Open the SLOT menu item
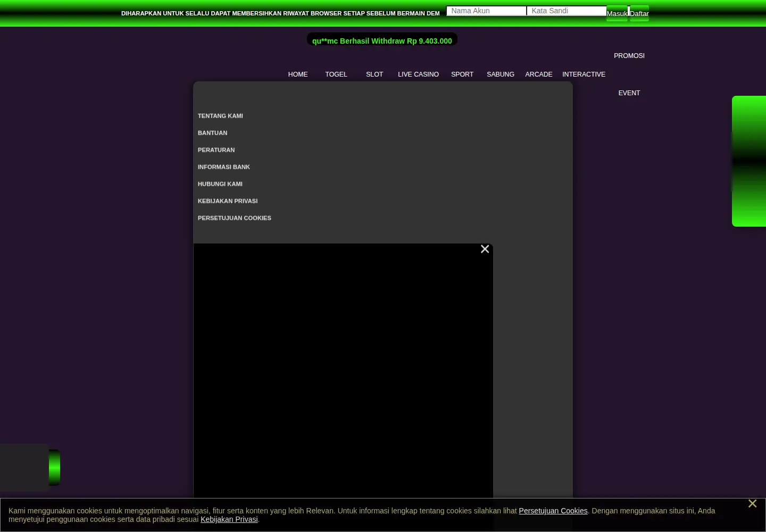 [374, 74]
